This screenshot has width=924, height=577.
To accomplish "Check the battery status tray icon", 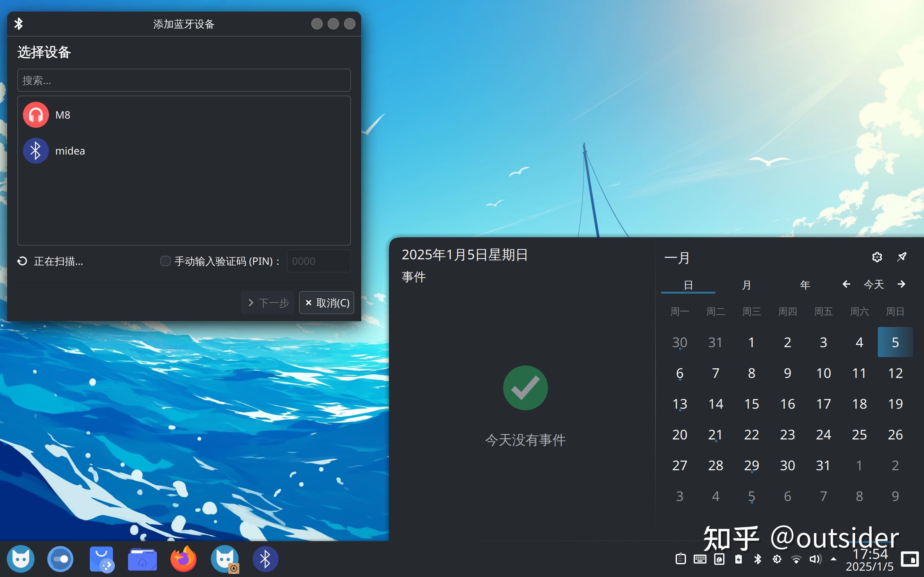I will point(738,558).
